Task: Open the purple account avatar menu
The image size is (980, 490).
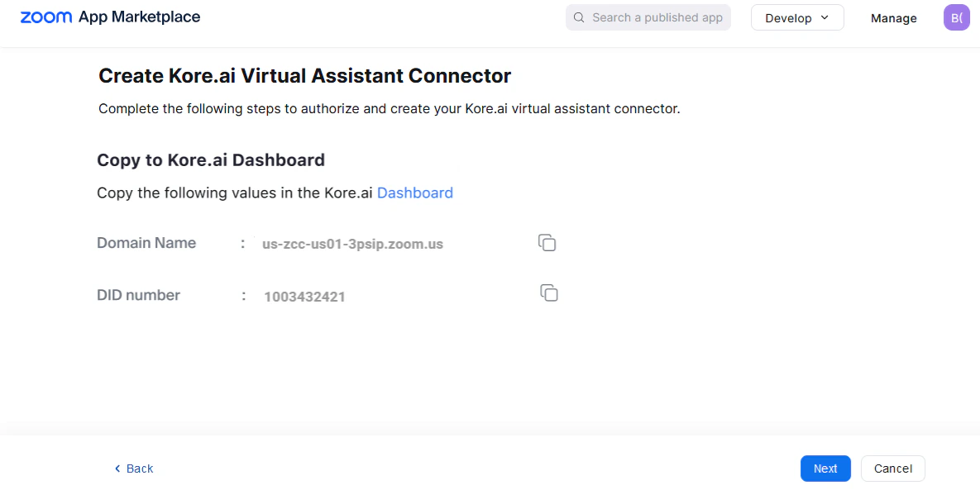Action: tap(956, 17)
